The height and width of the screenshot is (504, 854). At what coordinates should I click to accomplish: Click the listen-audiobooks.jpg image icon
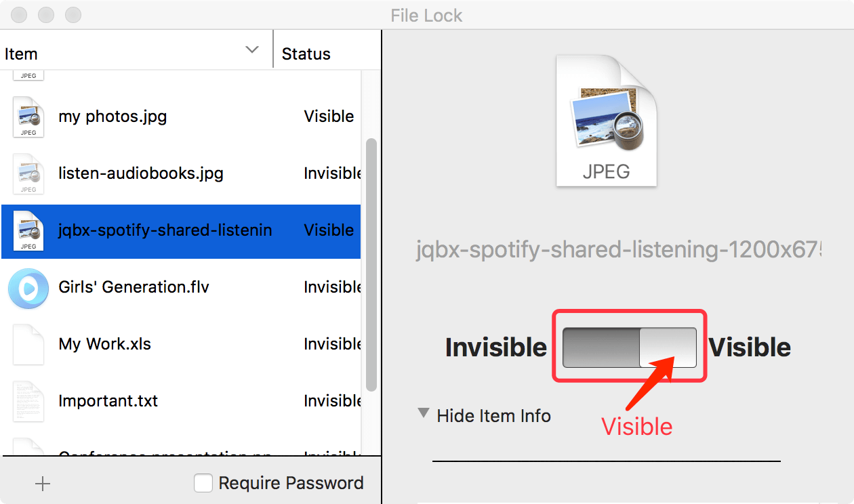click(28, 173)
